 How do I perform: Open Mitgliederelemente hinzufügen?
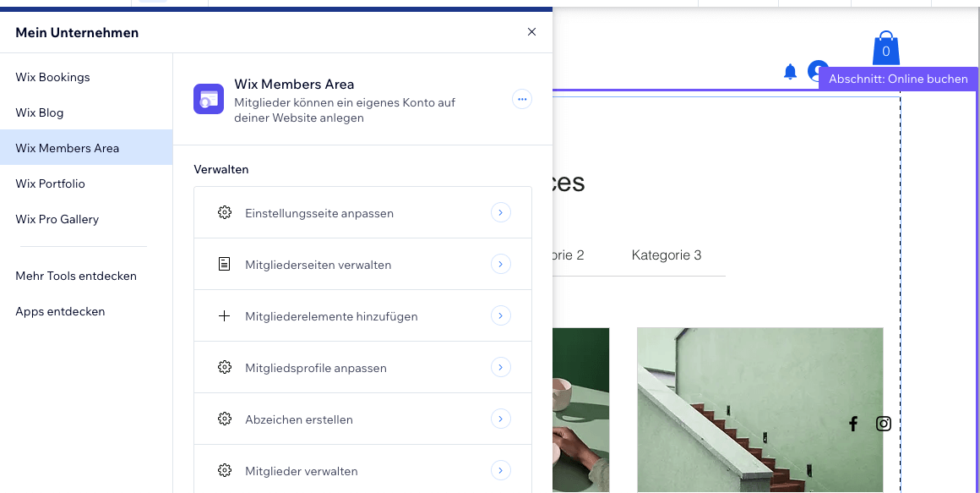pyautogui.click(x=362, y=316)
